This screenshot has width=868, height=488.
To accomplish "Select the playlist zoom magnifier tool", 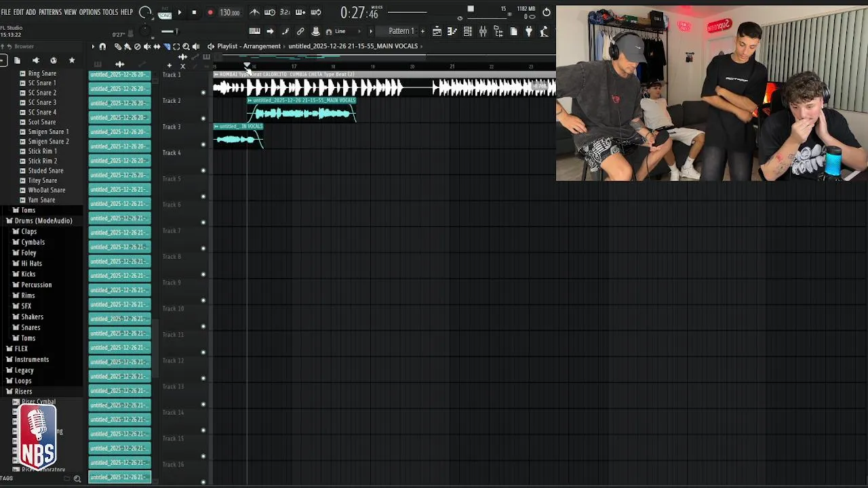I will [x=186, y=46].
